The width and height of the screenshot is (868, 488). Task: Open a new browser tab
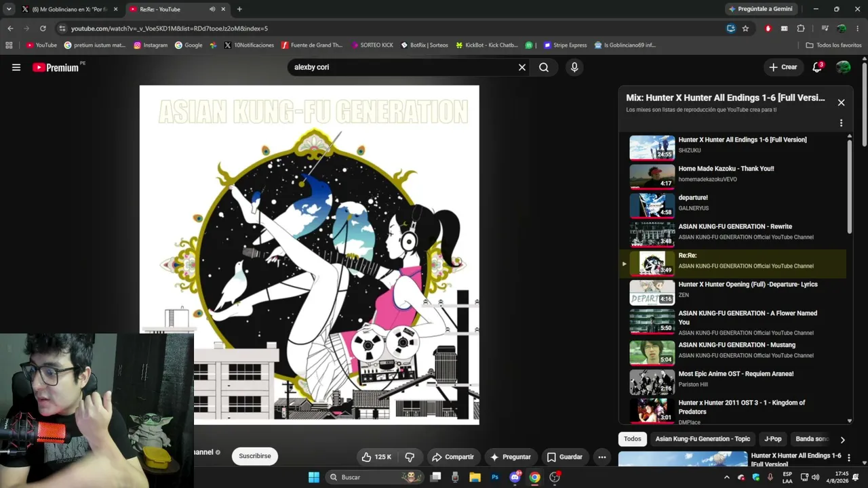[239, 9]
